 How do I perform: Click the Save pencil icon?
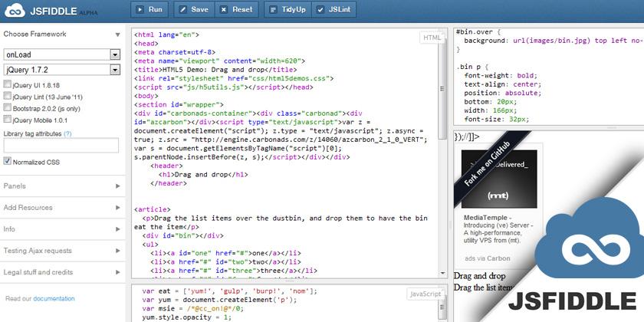(182, 9)
